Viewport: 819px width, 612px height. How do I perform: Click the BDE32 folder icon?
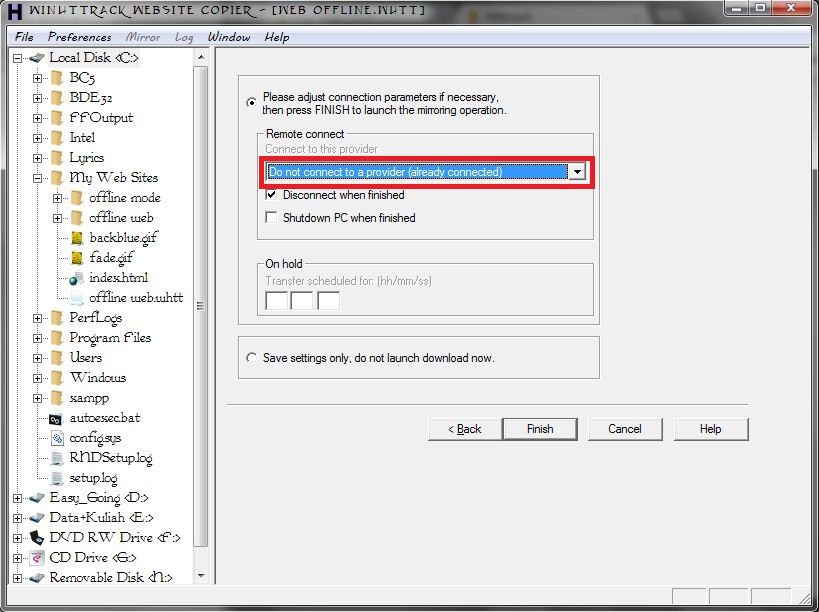[x=57, y=98]
